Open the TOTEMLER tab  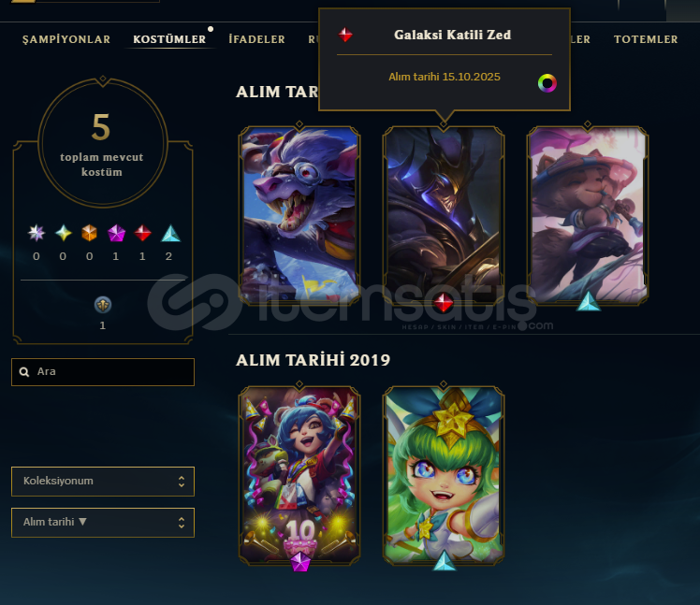[x=646, y=39]
